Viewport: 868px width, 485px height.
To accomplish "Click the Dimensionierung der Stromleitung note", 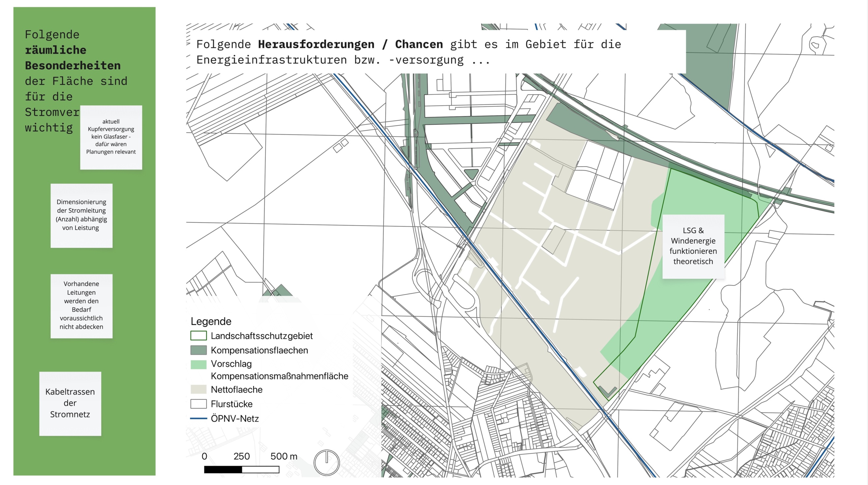I will tap(81, 215).
